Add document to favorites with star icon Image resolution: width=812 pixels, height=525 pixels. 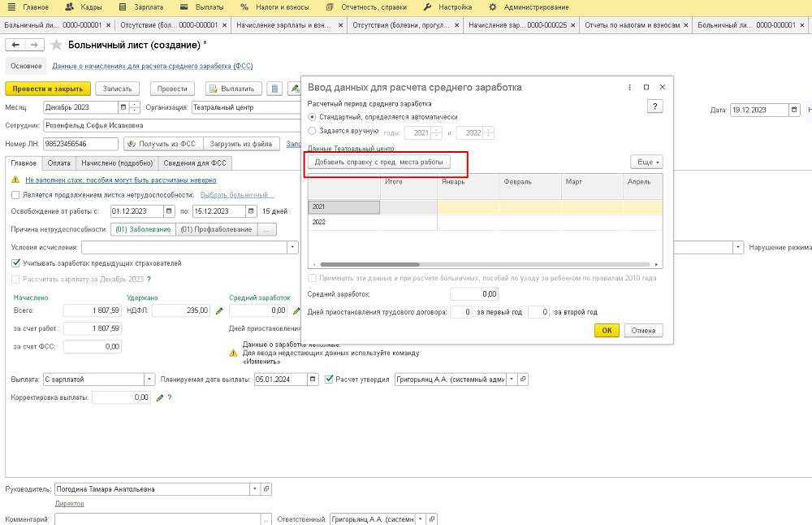57,45
